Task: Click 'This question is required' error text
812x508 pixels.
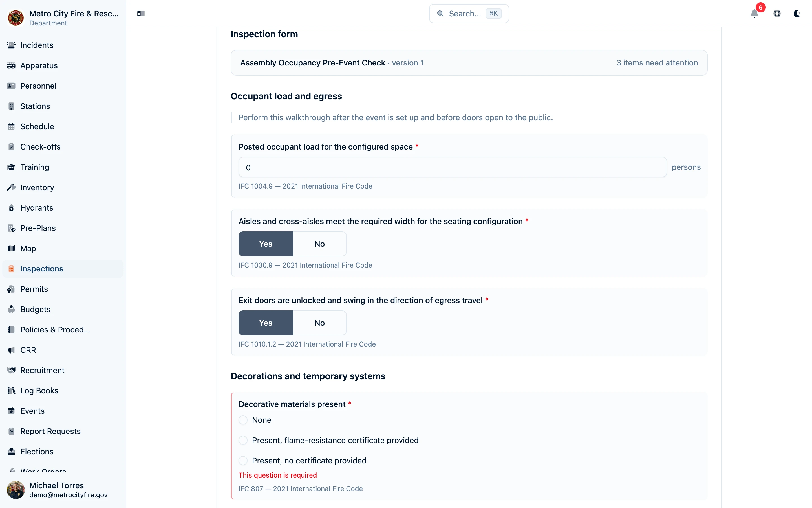Action: 277,475
